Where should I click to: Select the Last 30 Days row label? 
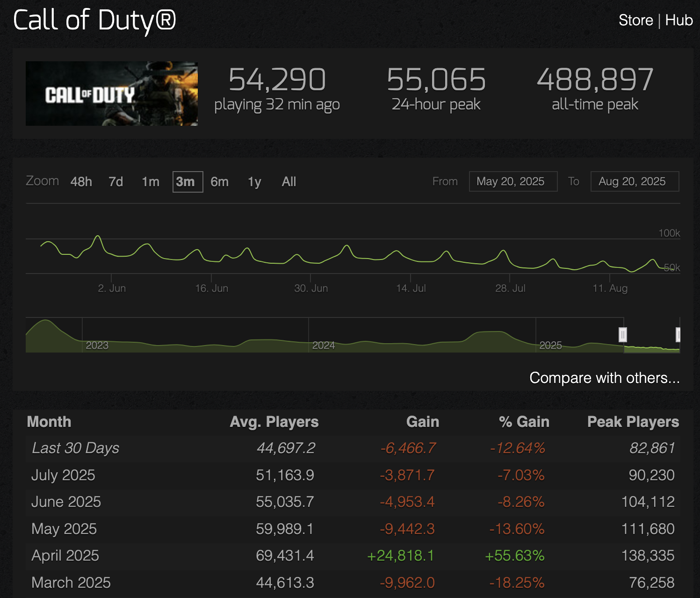click(x=75, y=448)
